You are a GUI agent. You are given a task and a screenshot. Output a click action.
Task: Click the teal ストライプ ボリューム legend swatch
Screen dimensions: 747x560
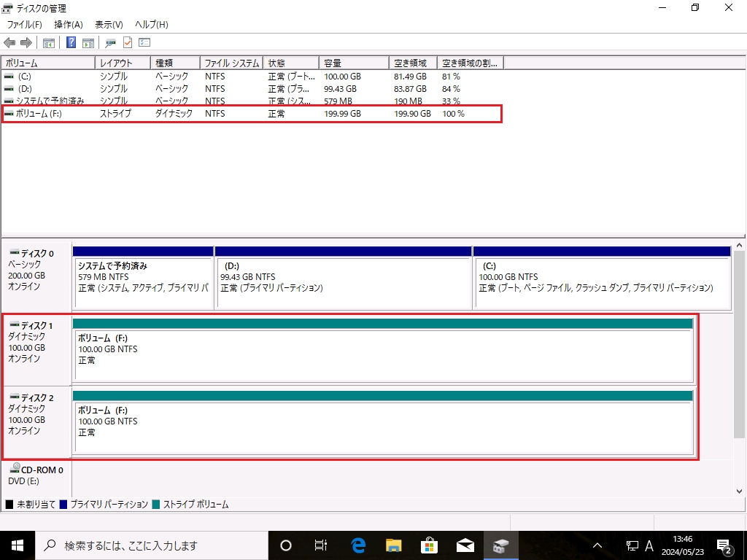[156, 505]
